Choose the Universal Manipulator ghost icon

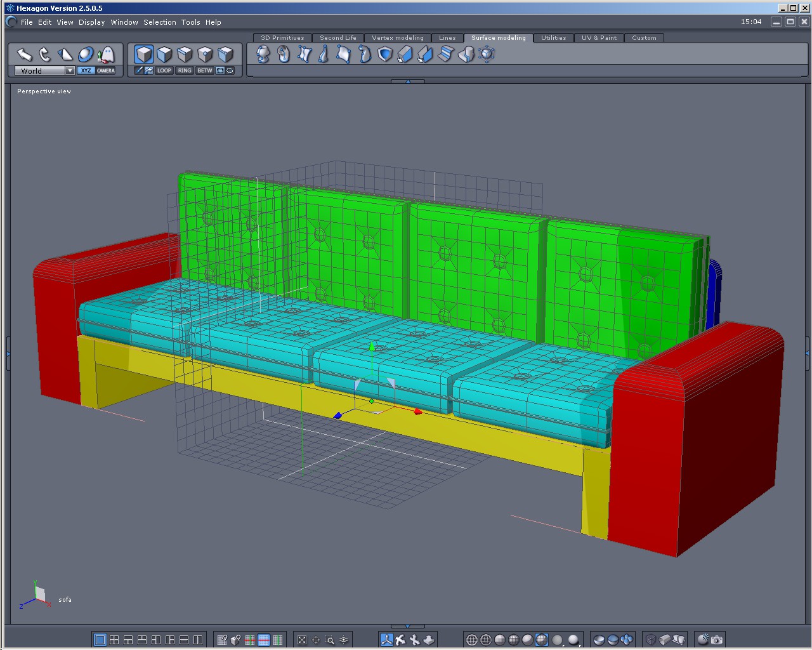pos(106,55)
